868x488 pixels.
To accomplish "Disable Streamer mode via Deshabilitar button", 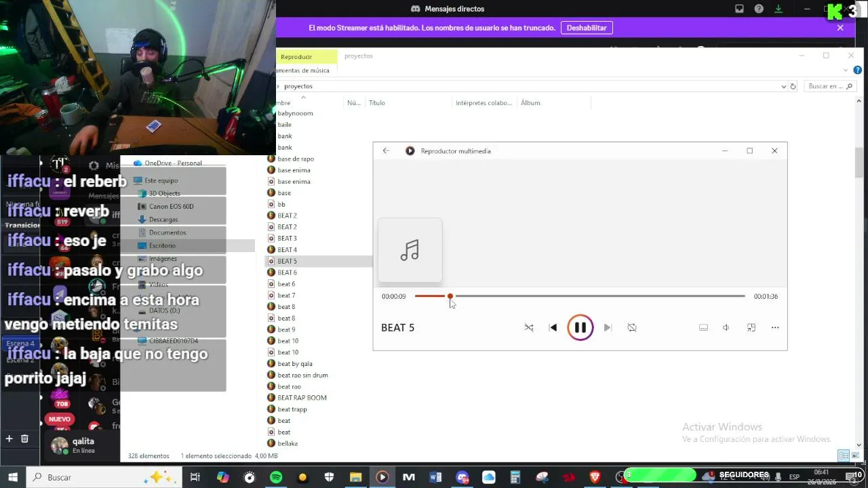I will 587,28.
